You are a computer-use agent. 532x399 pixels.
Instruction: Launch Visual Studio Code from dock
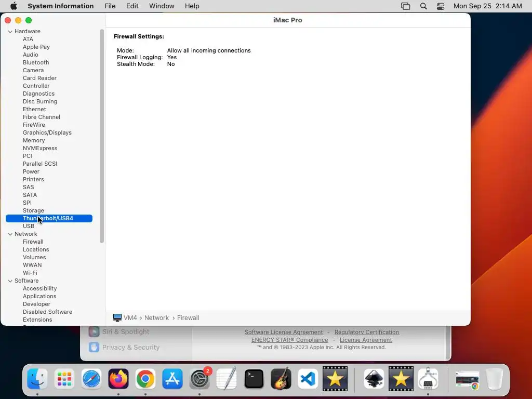308,379
